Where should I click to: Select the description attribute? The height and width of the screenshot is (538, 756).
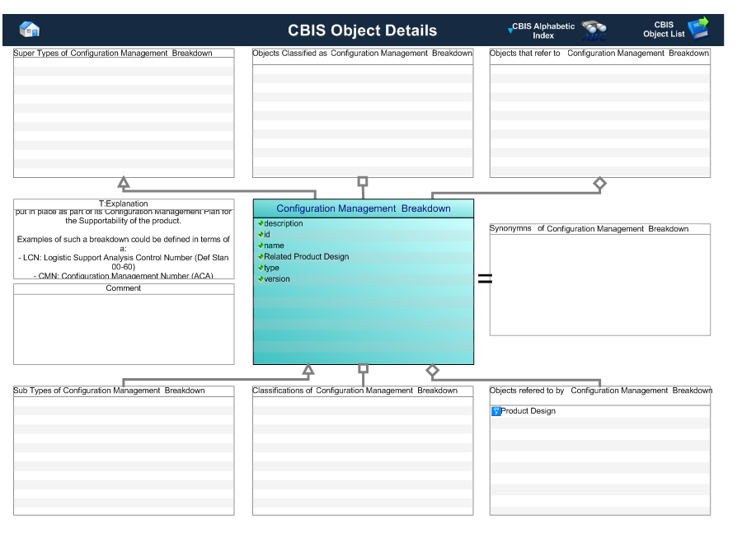pos(283,223)
